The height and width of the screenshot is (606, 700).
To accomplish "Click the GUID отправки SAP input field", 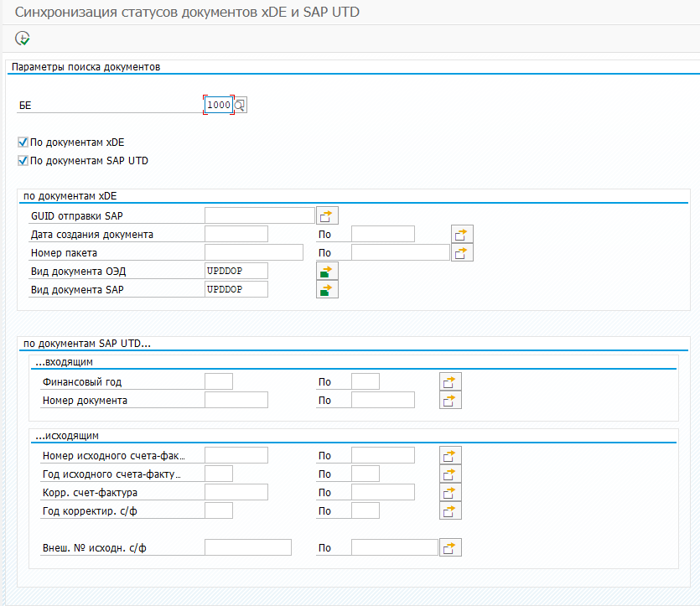I will (259, 215).
